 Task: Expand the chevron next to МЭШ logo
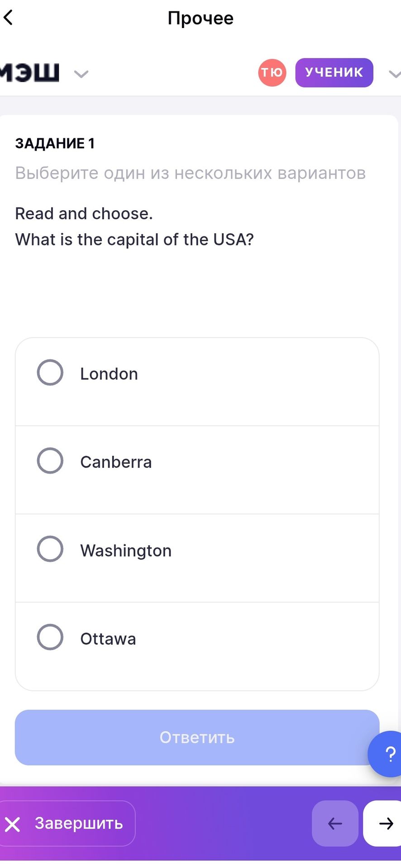point(81,74)
